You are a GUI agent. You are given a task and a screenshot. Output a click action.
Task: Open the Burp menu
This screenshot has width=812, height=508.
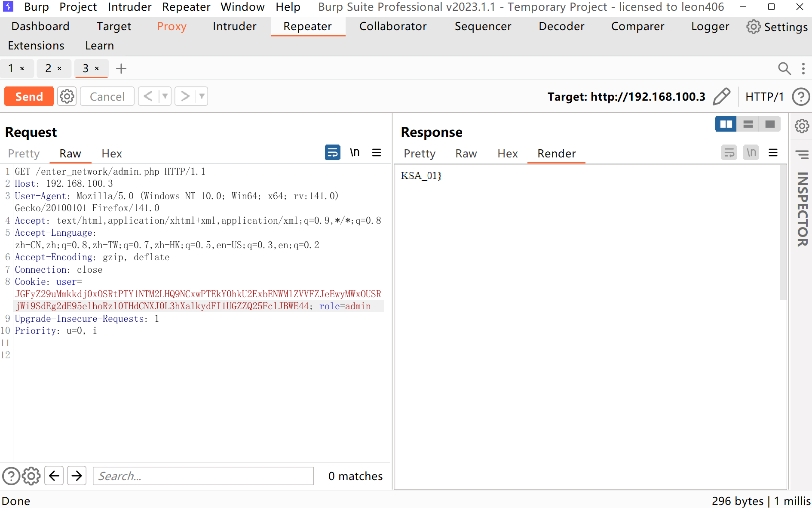(x=37, y=7)
